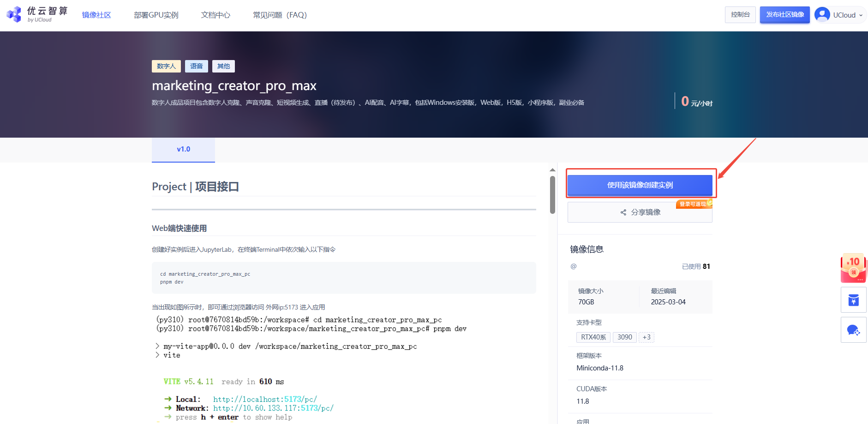Click the 分享镜像 button

click(640, 212)
